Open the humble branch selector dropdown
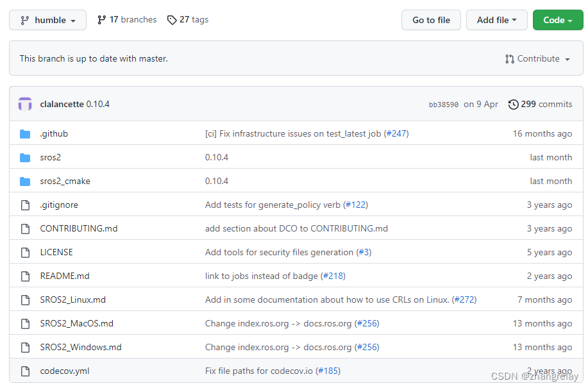588x388 pixels. click(47, 20)
